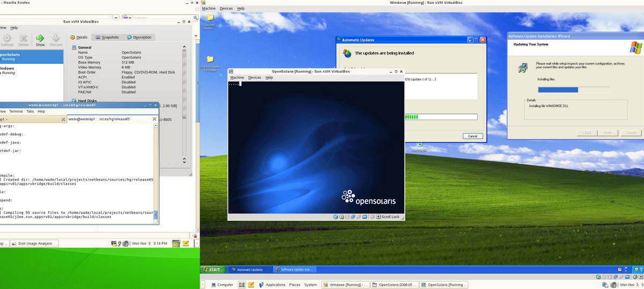Click the Finish button in update wizard

[608, 133]
